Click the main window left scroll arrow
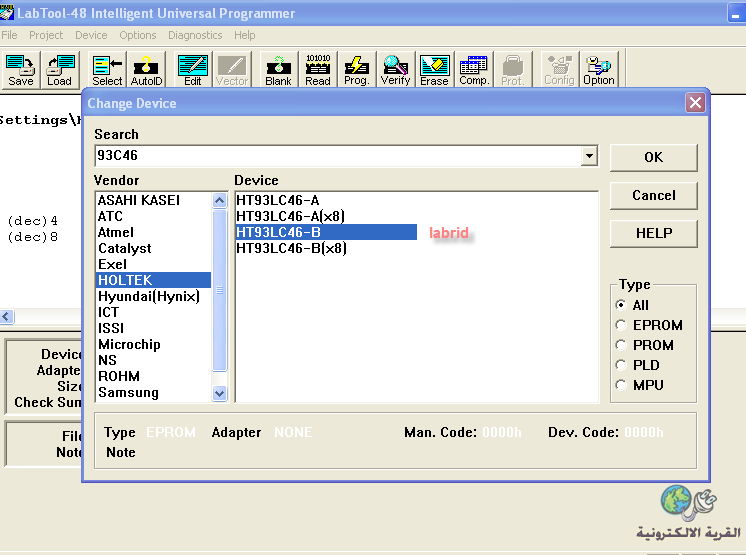 [7, 316]
